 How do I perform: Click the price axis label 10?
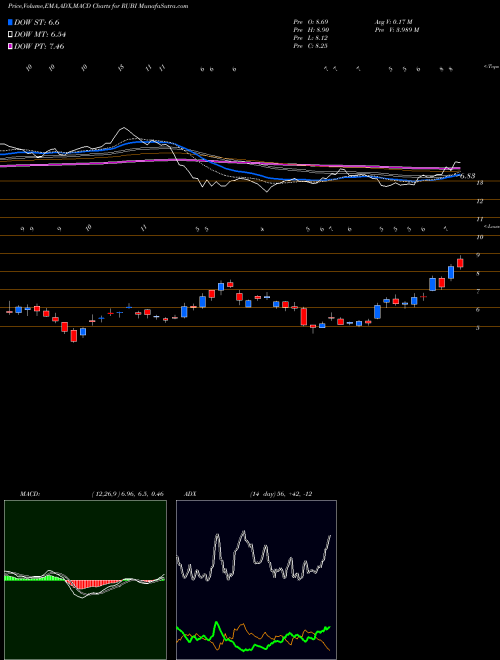pos(479,237)
